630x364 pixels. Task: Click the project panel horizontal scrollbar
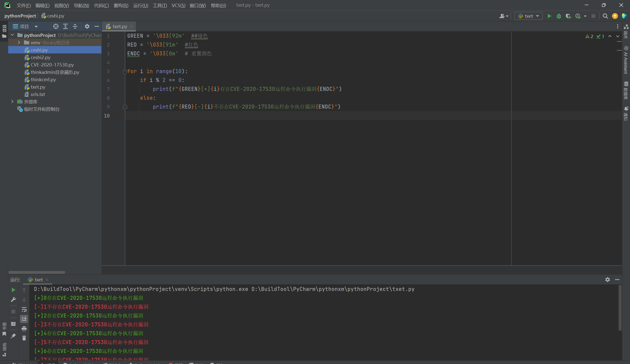(37, 272)
